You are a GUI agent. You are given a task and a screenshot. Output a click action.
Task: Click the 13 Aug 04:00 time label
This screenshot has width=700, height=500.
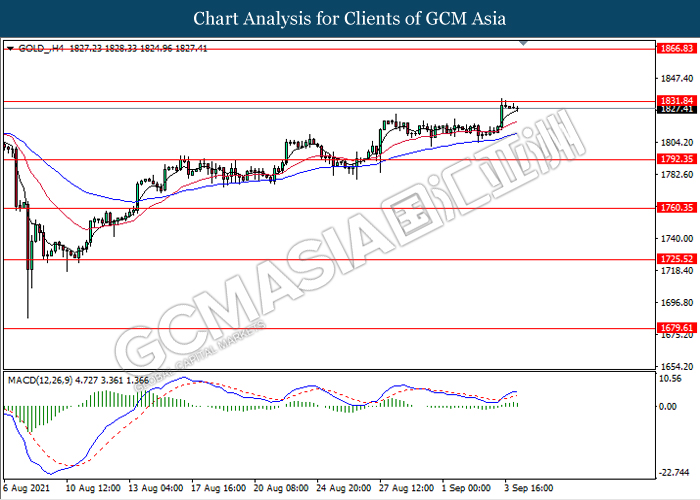pos(156,488)
